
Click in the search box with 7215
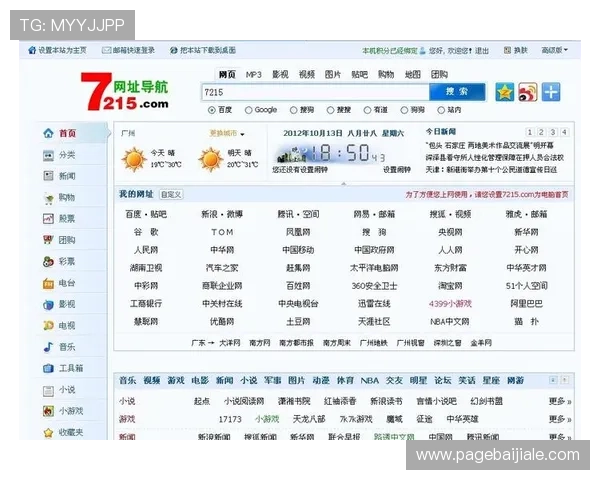pyautogui.click(x=315, y=92)
